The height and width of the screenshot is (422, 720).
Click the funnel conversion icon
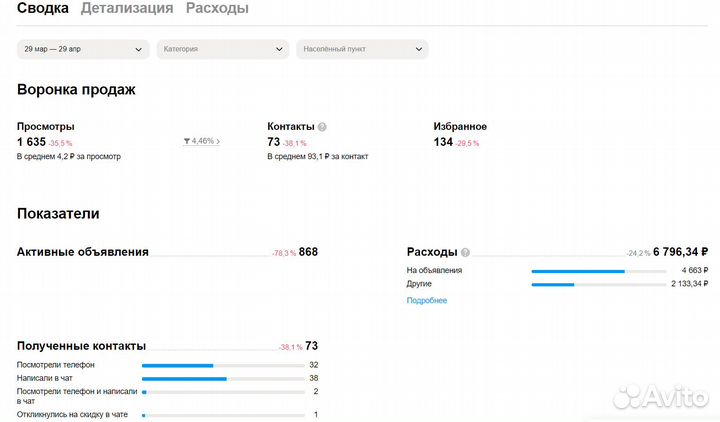click(187, 142)
